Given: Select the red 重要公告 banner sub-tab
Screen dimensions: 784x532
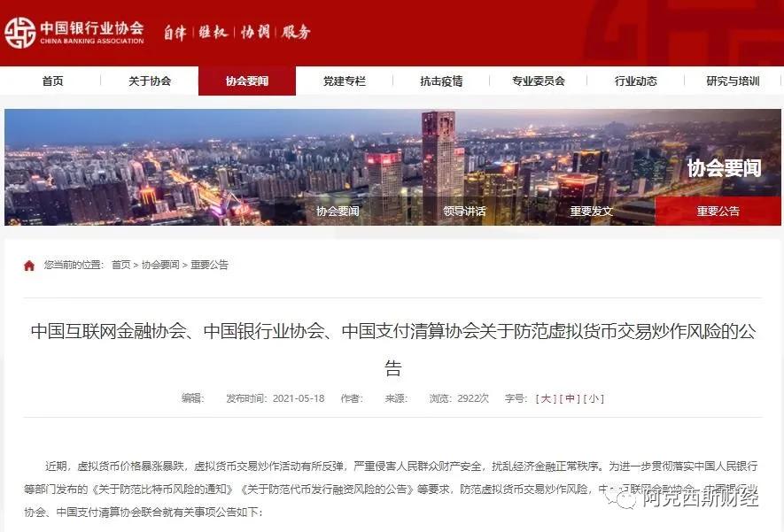Looking at the screenshot, I should 718,211.
